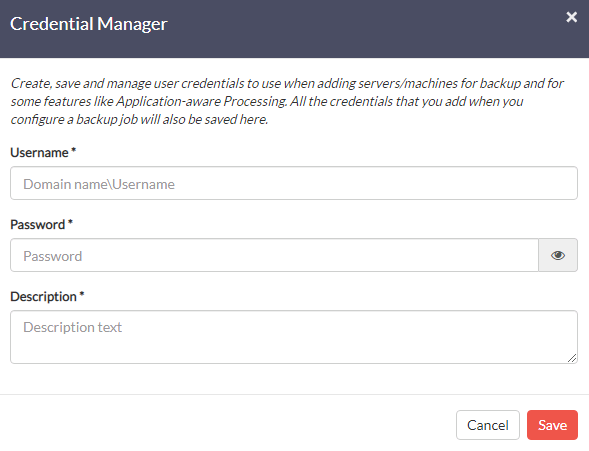Cancel the credential creation
Image resolution: width=589 pixels, height=451 pixels.
488,425
